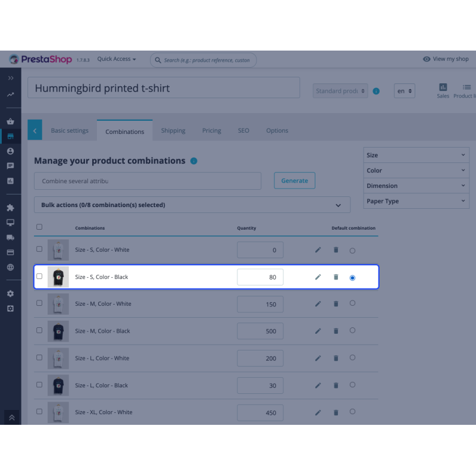
Task: Click the Combine several attributes input
Action: click(148, 181)
